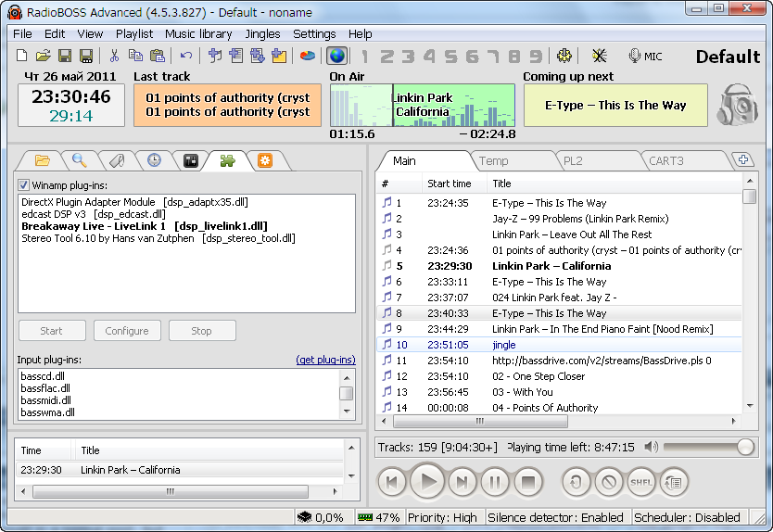Click the playlist mode button beside SHFL
Screen dimensions: 773x532
[x=674, y=482]
